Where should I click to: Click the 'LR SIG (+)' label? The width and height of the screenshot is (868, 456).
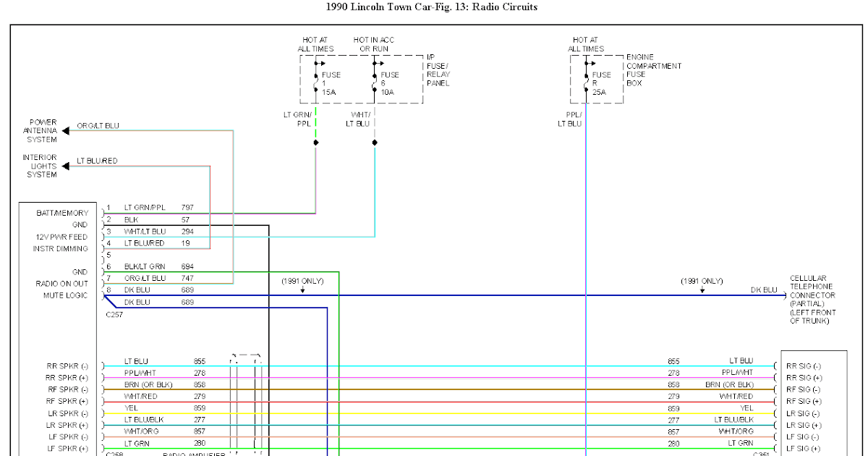[x=804, y=425]
